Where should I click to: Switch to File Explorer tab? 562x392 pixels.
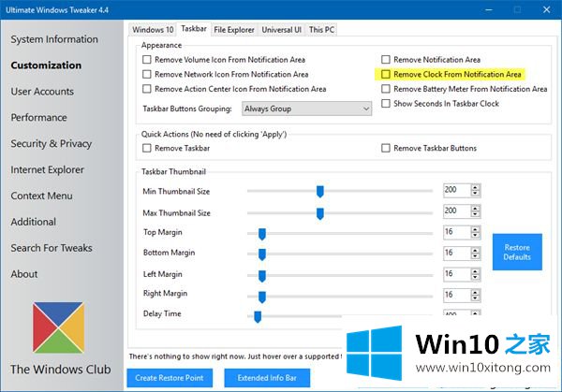pyautogui.click(x=234, y=30)
